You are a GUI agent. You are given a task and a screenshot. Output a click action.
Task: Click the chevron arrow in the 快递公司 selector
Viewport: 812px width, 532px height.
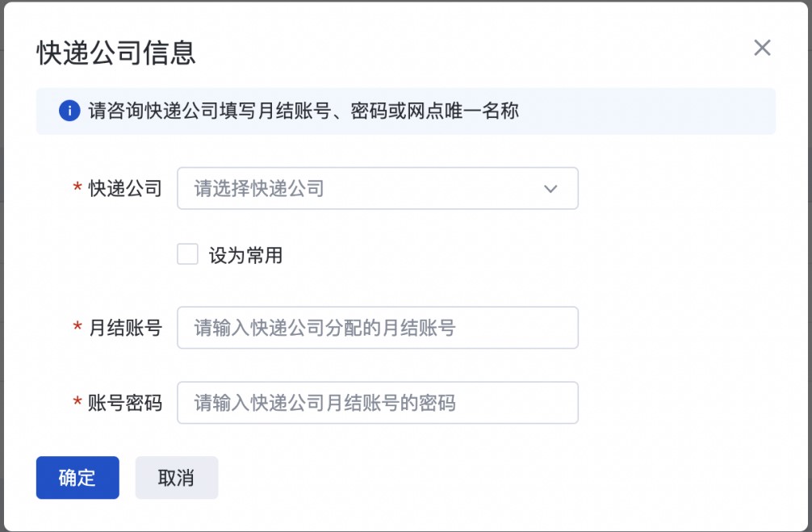(x=550, y=189)
